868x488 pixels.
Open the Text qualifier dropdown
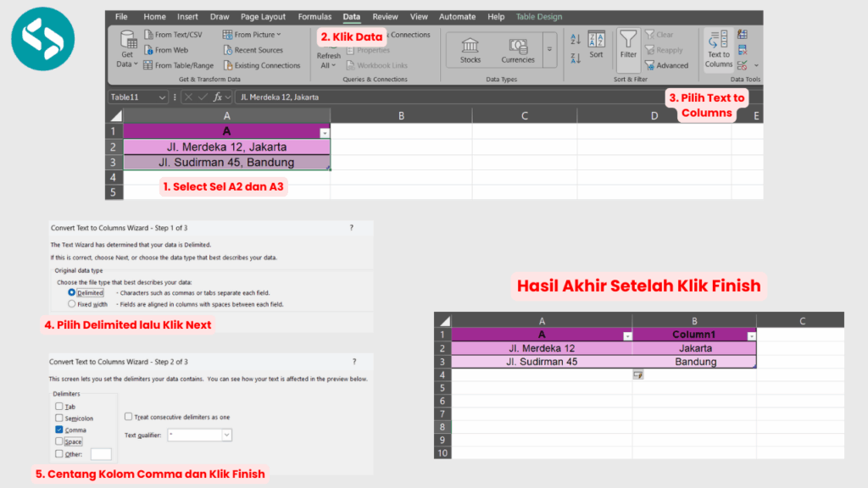coord(226,435)
